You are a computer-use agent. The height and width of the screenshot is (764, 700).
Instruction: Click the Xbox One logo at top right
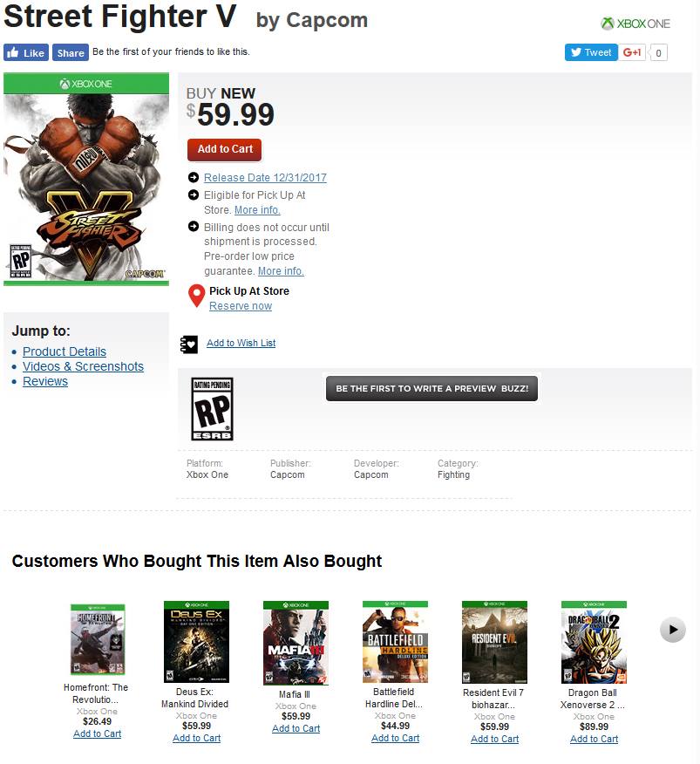pyautogui.click(x=635, y=24)
